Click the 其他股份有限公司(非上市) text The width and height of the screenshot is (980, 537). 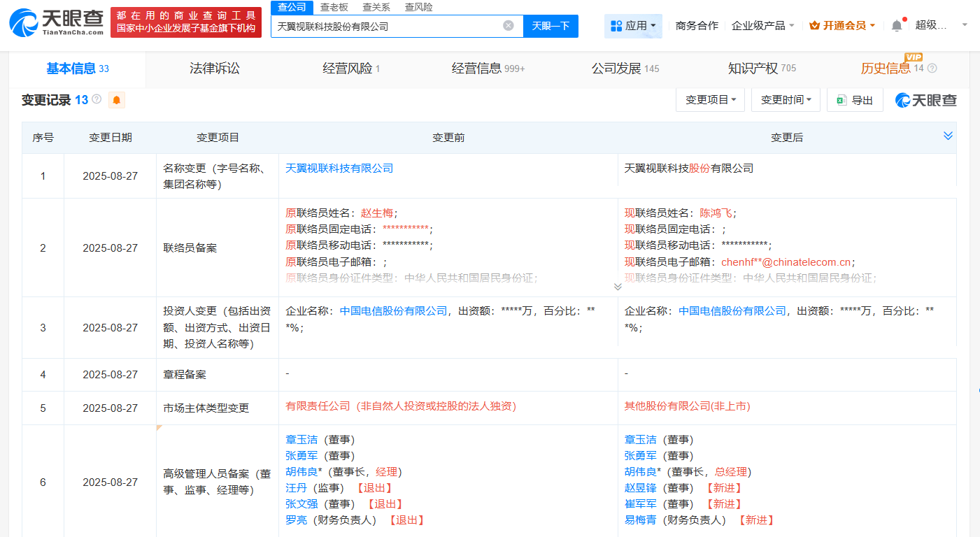tap(687, 406)
